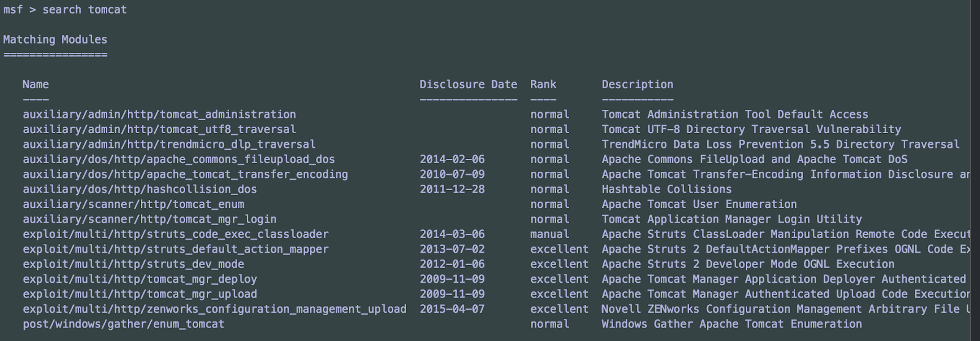This screenshot has height=341, width=980.
Task: Click the 'Disclosure Date' column header
Action: click(x=469, y=85)
